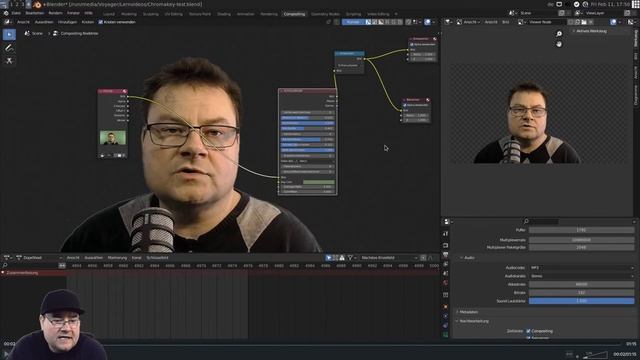Switch to the Compositing workspace tab
Screen dimensions: 640x360
[x=294, y=14]
